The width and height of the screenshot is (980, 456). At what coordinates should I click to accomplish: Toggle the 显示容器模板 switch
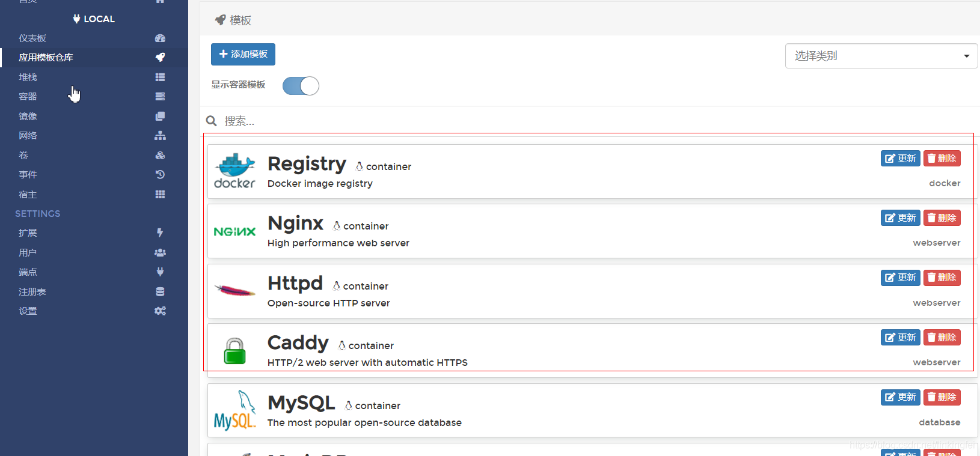pyautogui.click(x=301, y=86)
